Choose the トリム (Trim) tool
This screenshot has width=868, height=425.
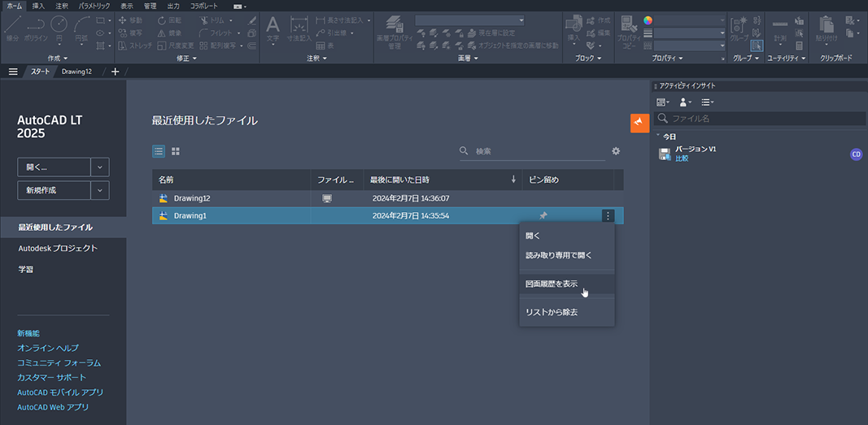coord(216,20)
